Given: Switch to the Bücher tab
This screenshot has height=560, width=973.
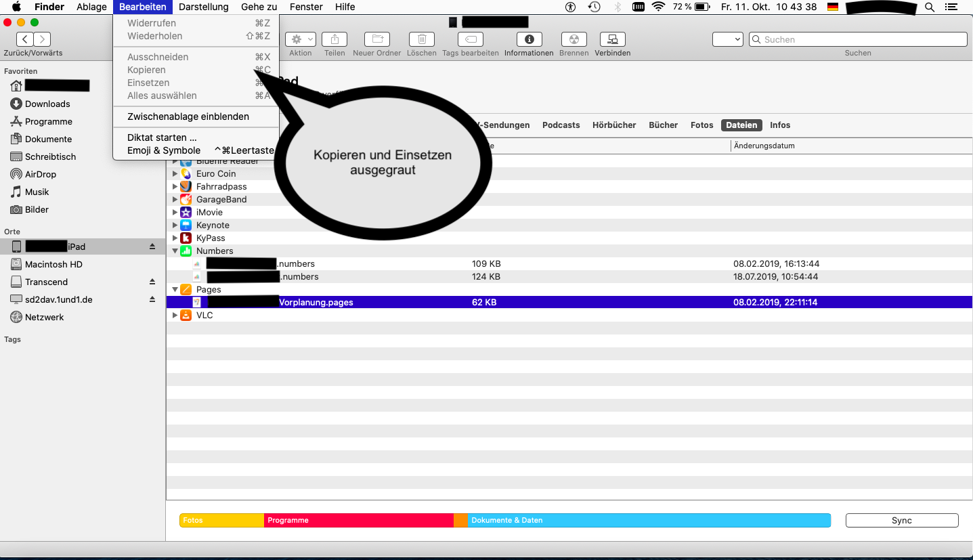Looking at the screenshot, I should click(x=664, y=125).
